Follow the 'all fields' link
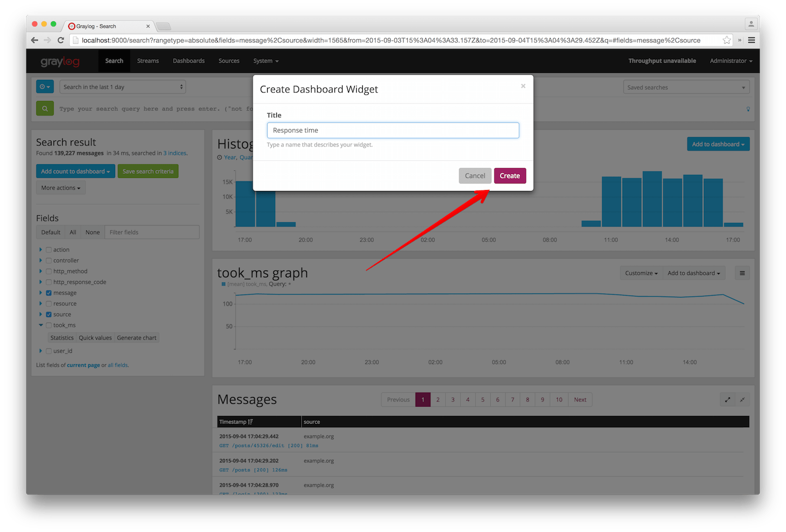The height and width of the screenshot is (532, 786). tap(118, 365)
